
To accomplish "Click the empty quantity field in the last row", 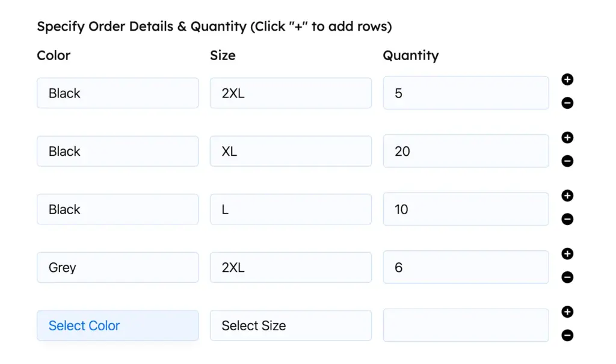I will pyautogui.click(x=466, y=325).
